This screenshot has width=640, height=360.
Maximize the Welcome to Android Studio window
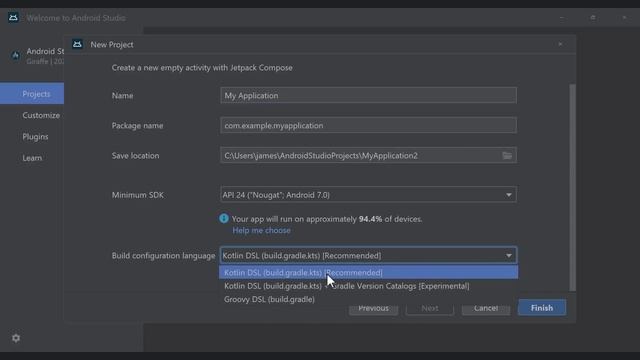[593, 18]
